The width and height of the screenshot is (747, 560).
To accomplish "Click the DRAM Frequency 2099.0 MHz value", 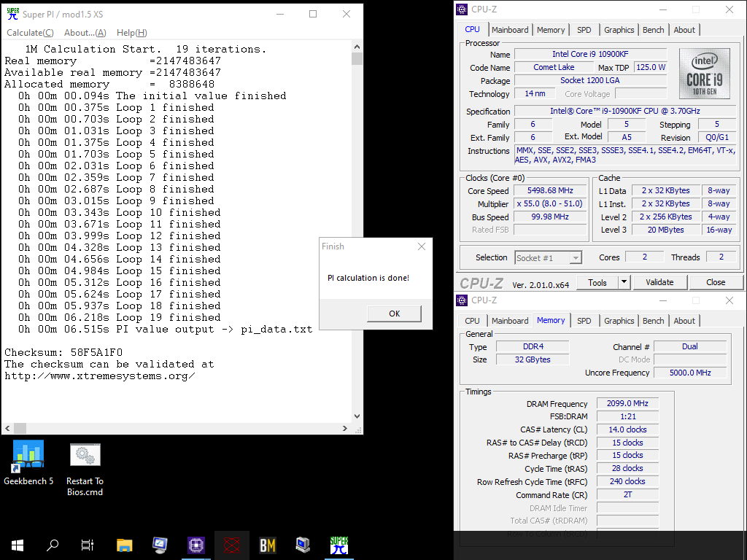I will click(627, 403).
